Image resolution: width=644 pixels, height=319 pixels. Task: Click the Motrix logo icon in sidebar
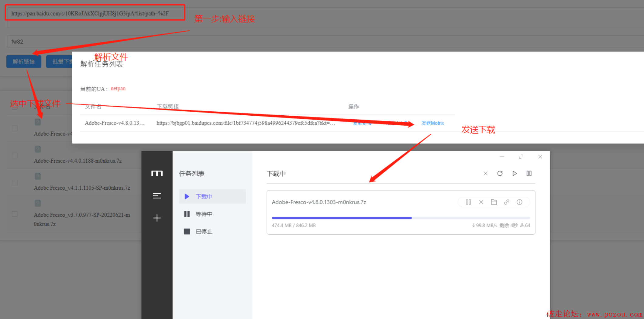[157, 173]
